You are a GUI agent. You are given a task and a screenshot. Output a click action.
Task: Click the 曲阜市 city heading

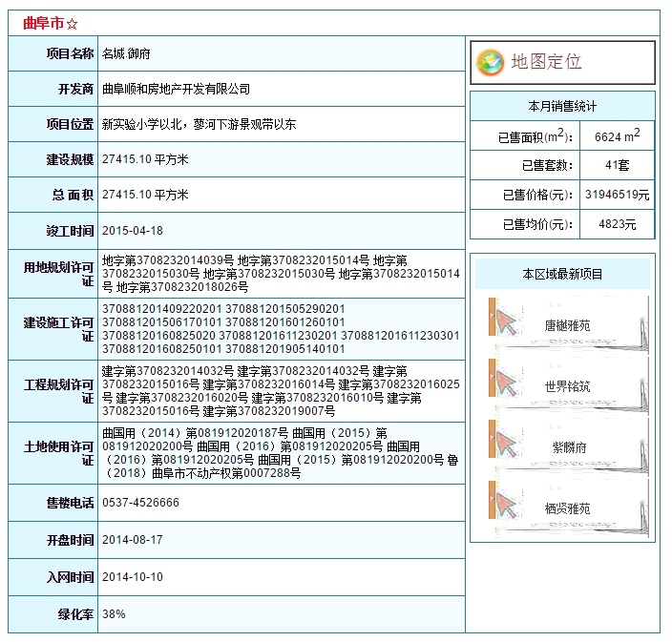[x=43, y=23]
